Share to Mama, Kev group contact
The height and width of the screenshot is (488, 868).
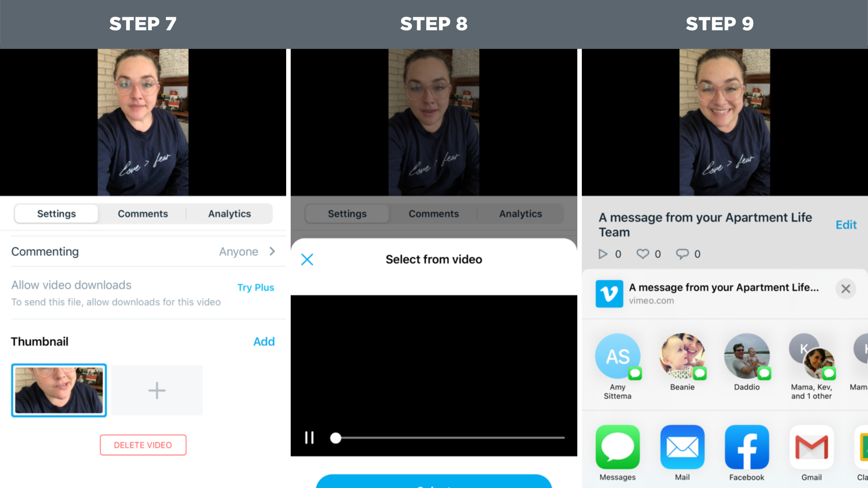811,366
